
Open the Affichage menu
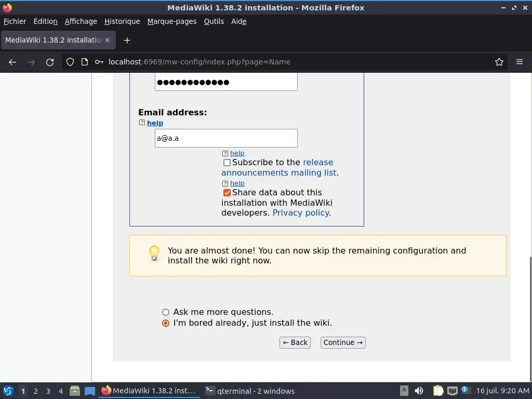point(81,21)
